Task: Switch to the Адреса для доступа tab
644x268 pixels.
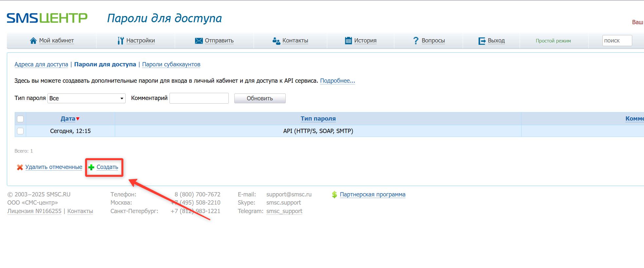Action: pos(41,64)
